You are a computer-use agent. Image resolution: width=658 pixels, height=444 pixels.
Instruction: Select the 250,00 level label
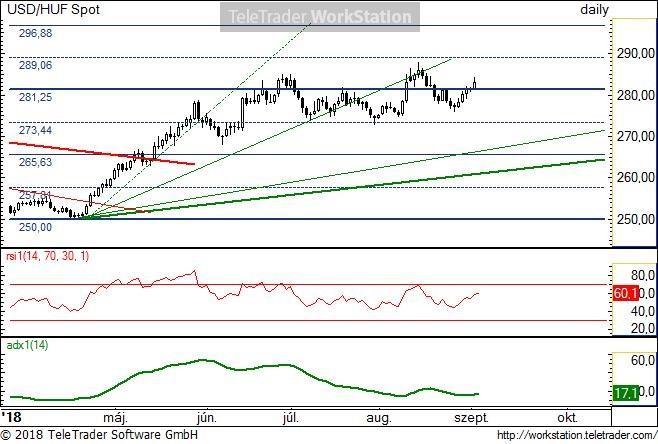tap(36, 227)
